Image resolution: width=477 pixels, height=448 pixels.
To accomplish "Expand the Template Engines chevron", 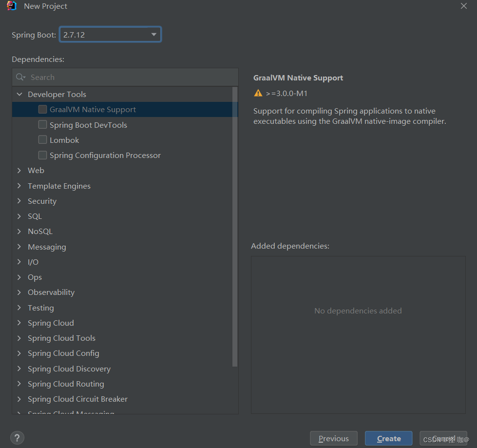I will coord(19,186).
